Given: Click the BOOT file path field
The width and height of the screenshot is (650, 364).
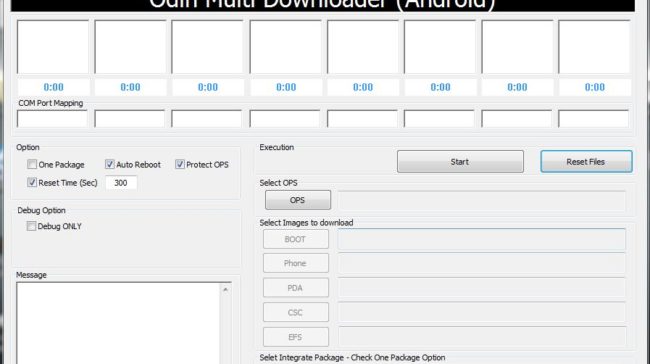Looking at the screenshot, I should pyautogui.click(x=482, y=239).
